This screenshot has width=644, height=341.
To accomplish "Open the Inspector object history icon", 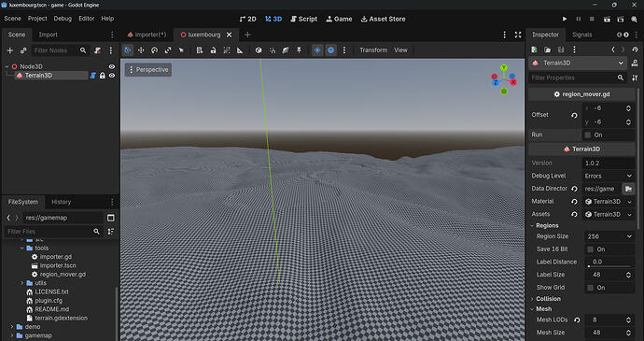I will 635,50.
